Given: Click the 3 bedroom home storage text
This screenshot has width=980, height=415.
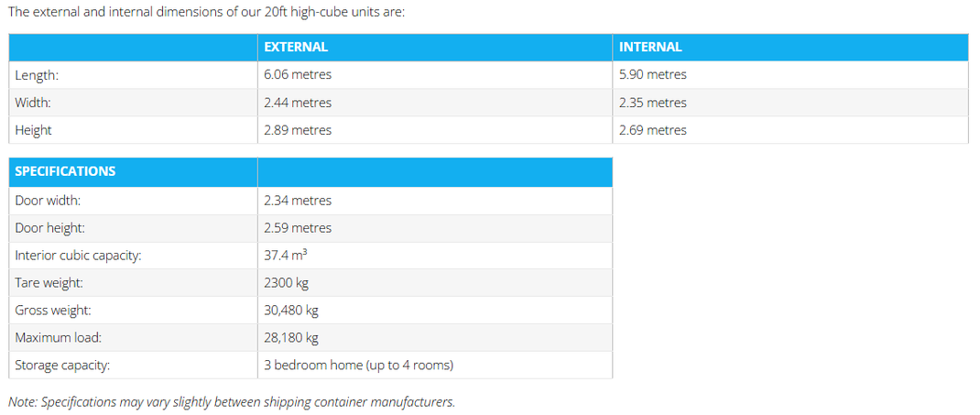Looking at the screenshot, I should [358, 366].
